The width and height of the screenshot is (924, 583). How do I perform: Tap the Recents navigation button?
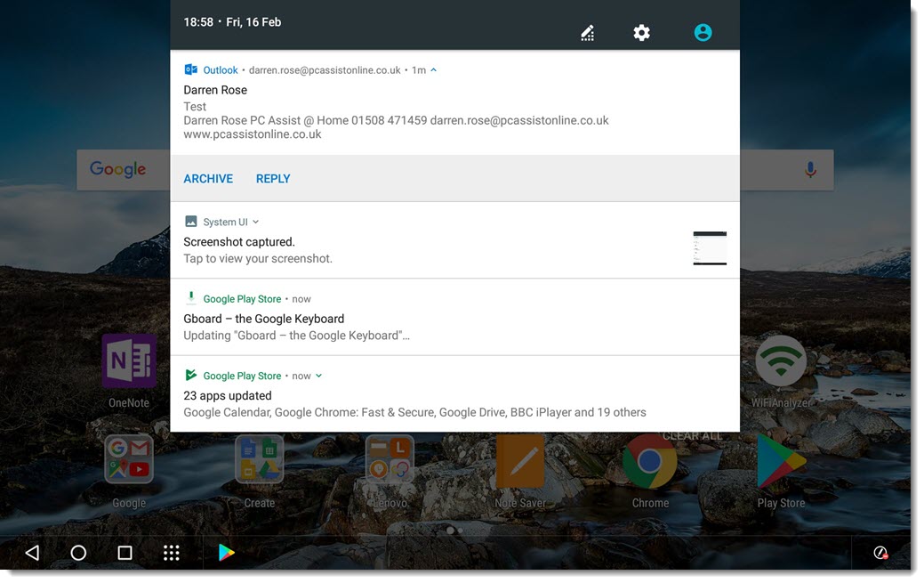(x=125, y=552)
